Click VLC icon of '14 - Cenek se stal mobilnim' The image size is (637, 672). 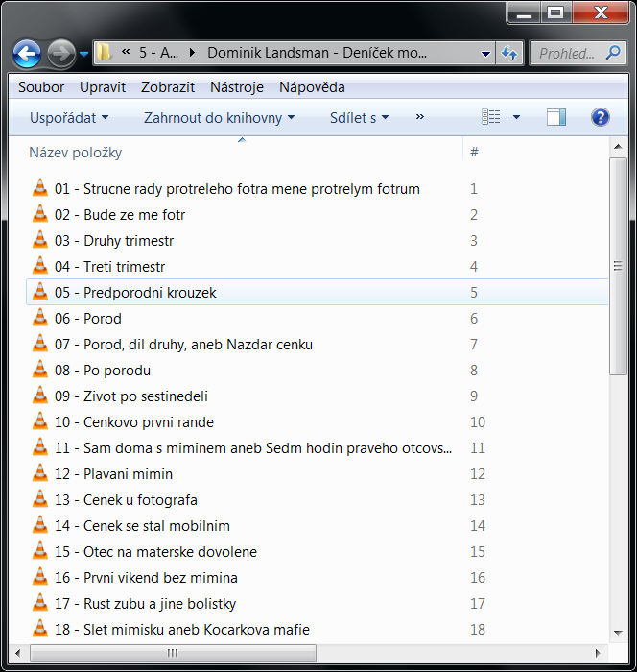tap(40, 525)
